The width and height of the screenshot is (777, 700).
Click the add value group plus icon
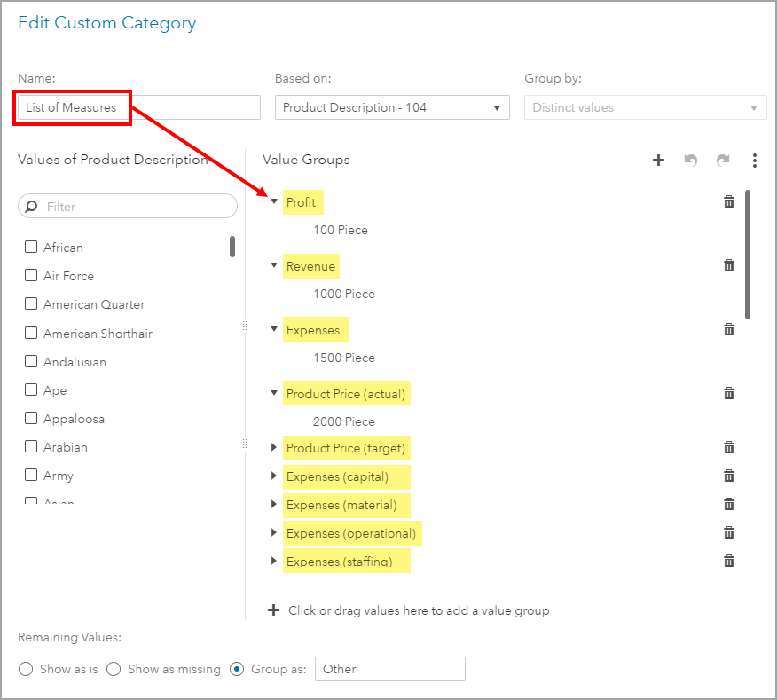(658, 161)
